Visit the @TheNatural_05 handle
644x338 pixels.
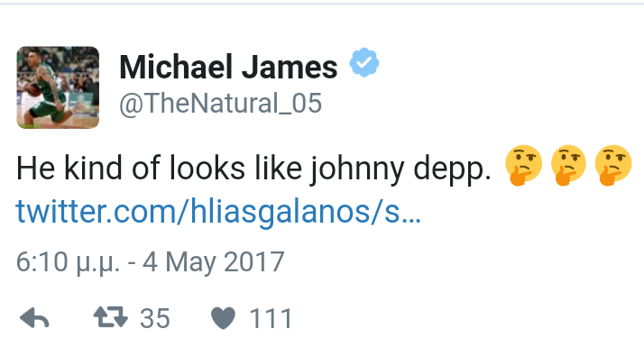tap(221, 104)
